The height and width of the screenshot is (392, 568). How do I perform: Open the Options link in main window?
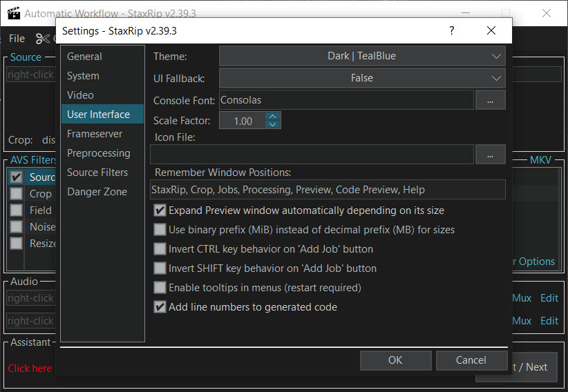point(534,262)
